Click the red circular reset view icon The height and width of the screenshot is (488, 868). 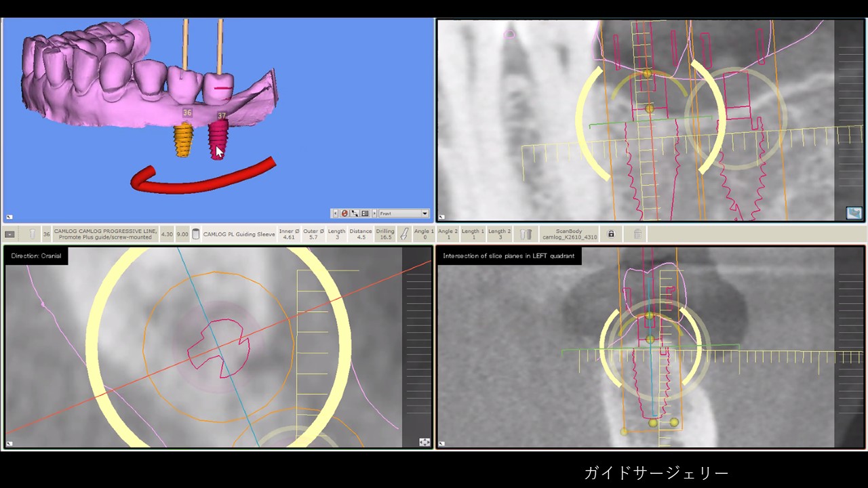click(344, 213)
